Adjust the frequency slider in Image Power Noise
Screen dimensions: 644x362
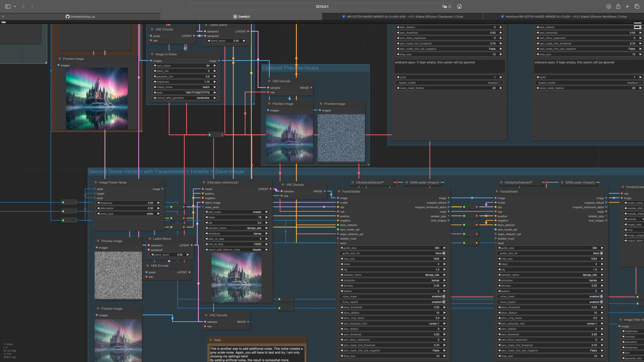click(128, 203)
